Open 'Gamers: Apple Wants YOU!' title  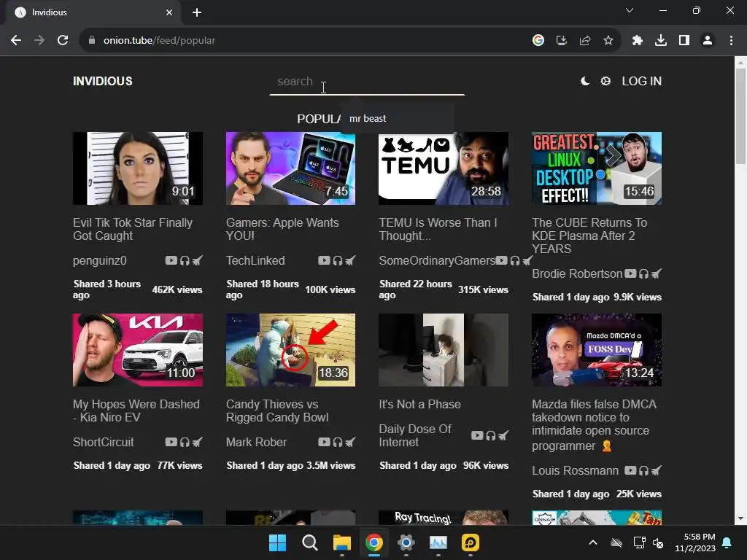[282, 229]
